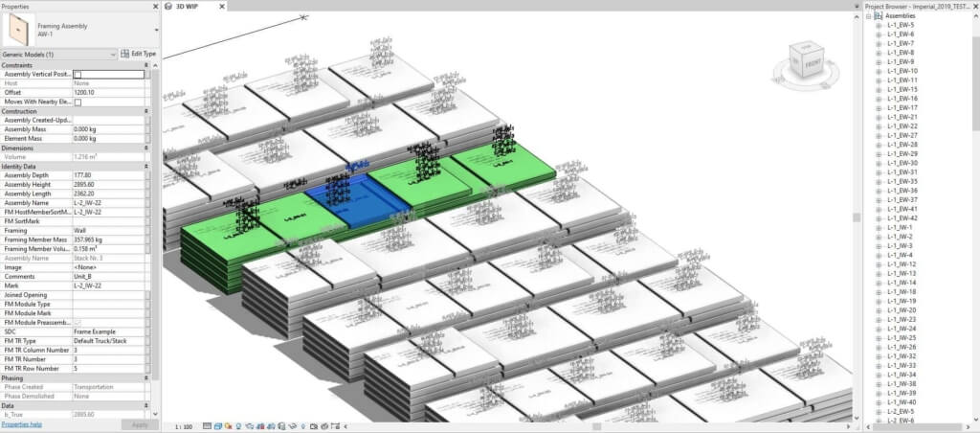
Task: Click the Framing Assembly type thumbnail
Action: [18, 30]
